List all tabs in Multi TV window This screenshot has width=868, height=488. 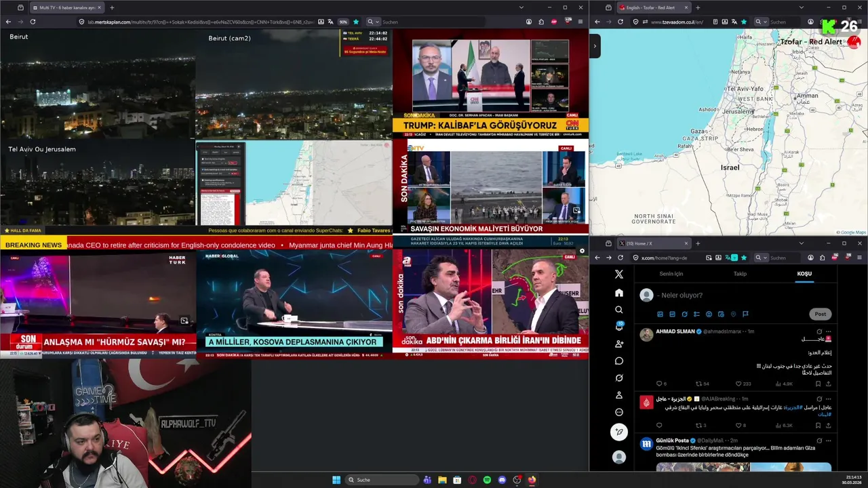[x=521, y=7]
